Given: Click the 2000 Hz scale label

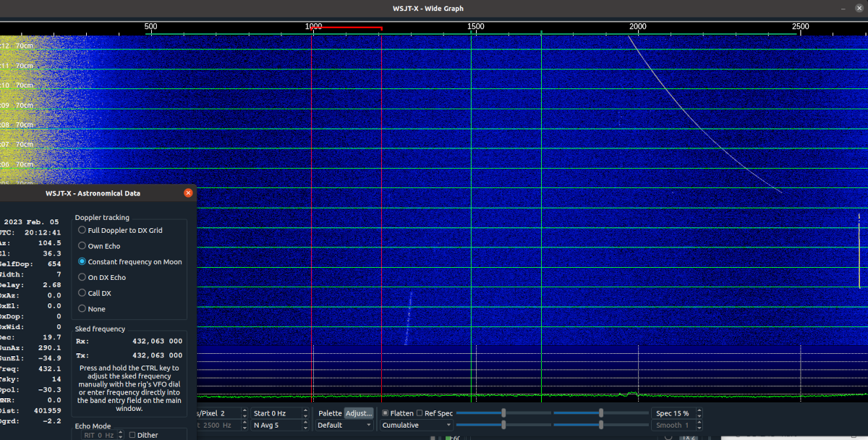Looking at the screenshot, I should (x=638, y=26).
